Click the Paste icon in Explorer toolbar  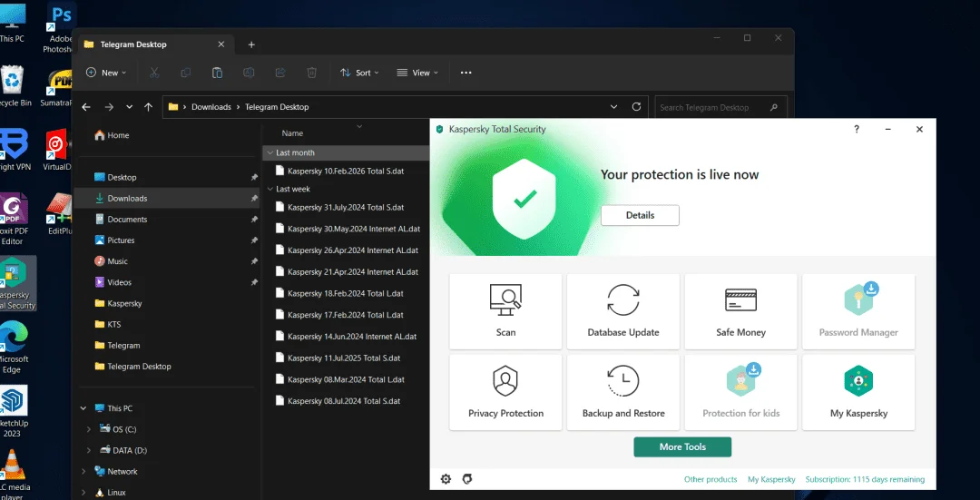pos(217,73)
